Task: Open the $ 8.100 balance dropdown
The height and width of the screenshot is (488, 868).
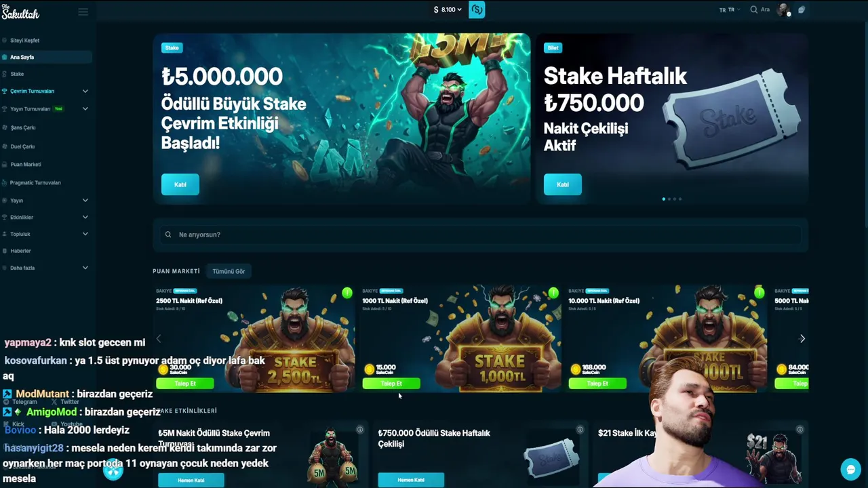Action: (448, 9)
